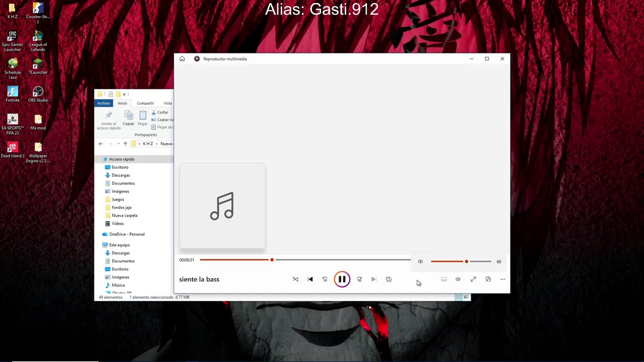The height and width of the screenshot is (362, 644).
Task: Switch the media player to full screen
Action: coord(473,279)
